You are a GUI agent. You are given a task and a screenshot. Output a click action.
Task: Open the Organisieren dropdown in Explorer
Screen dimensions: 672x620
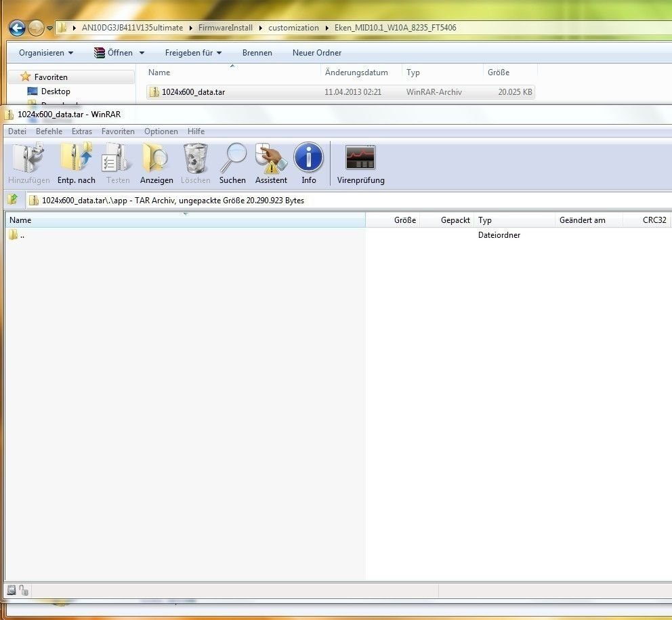pos(46,53)
